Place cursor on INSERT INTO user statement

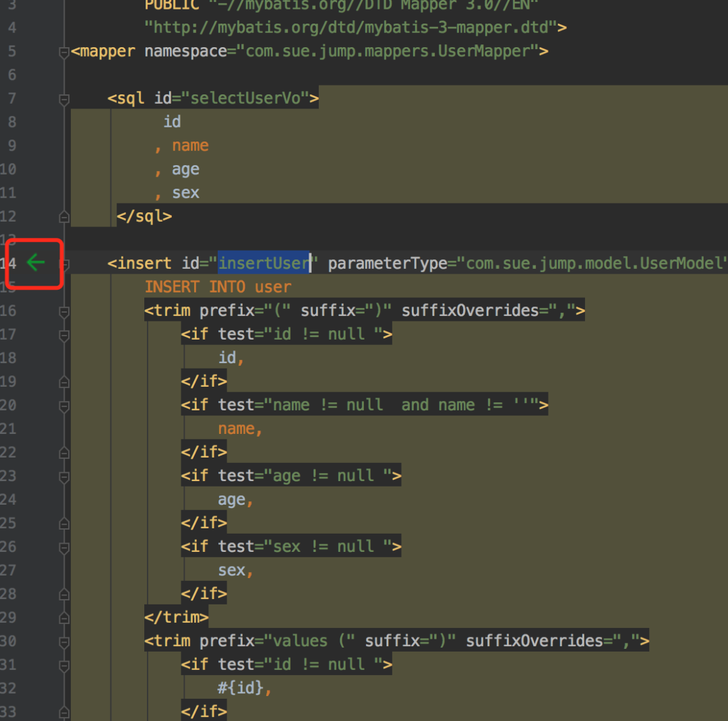click(218, 287)
